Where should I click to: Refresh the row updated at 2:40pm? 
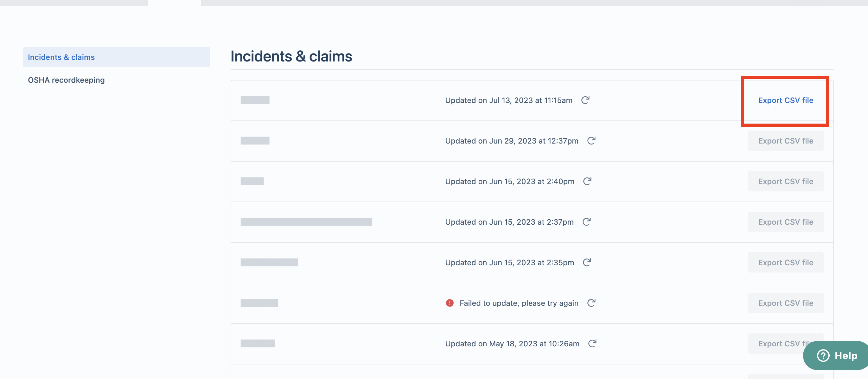click(587, 181)
